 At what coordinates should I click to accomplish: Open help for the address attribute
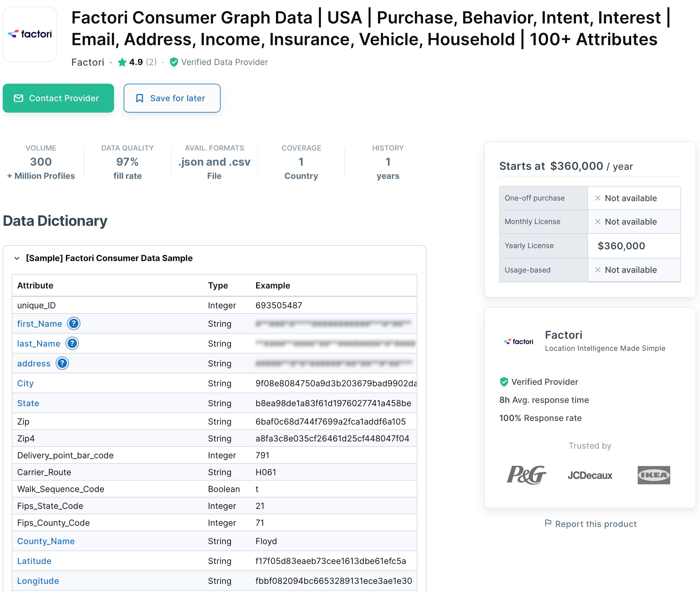62,363
